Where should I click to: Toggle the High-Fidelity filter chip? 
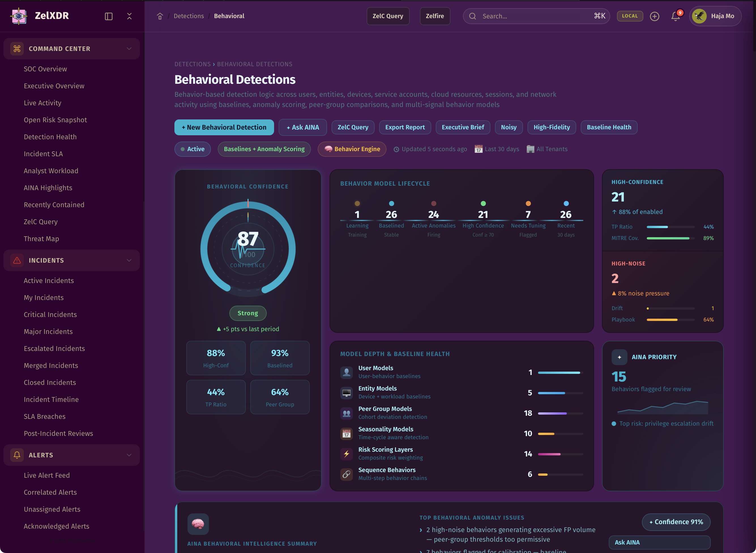(x=552, y=127)
